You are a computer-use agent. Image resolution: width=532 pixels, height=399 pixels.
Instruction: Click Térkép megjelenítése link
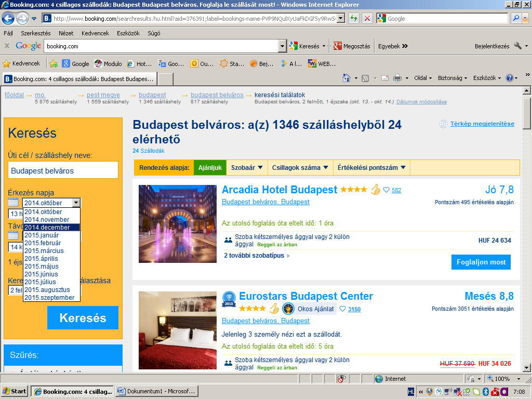tap(482, 124)
